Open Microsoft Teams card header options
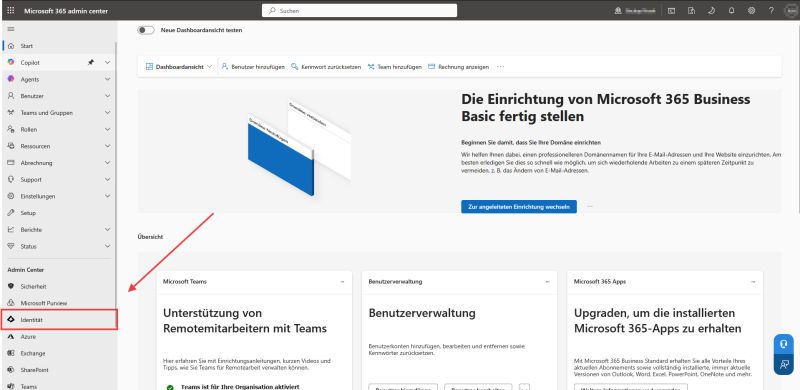The width and height of the screenshot is (800, 390). [342, 282]
